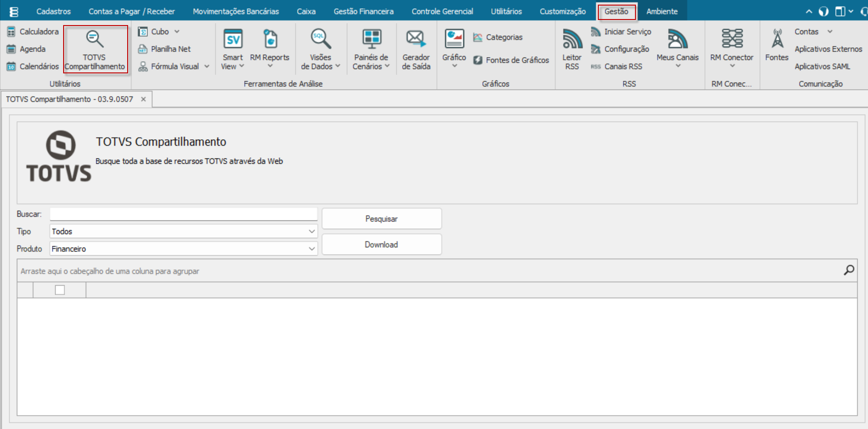Open the Produto combo box dropdown
This screenshot has width=868, height=429.
pos(312,249)
